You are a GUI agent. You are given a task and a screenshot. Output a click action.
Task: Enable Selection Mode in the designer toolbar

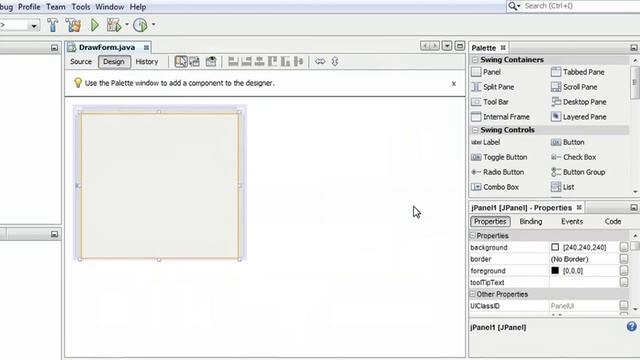coord(181,62)
